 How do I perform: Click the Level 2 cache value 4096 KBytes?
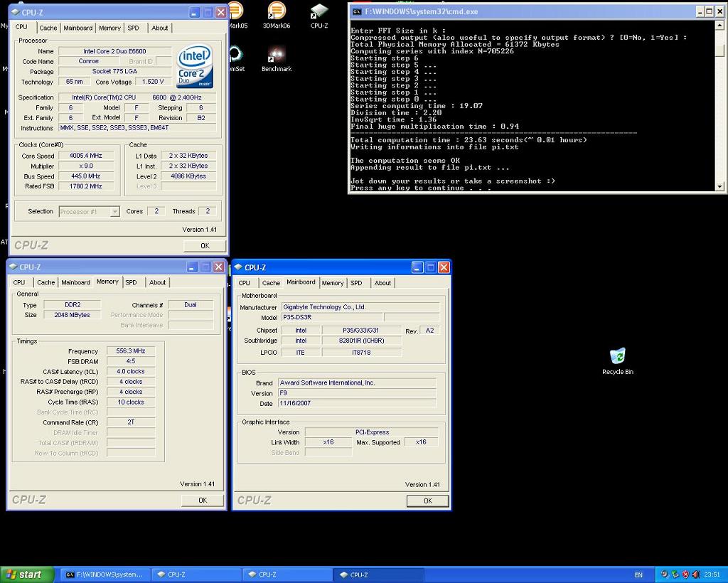pos(188,176)
